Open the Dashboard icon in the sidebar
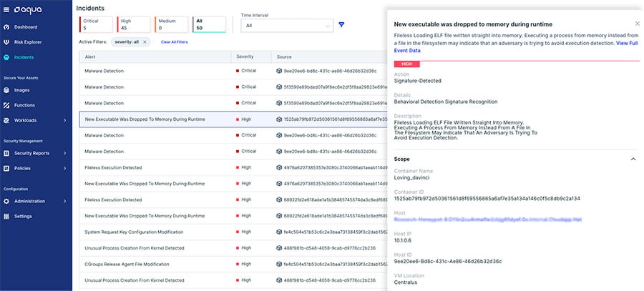644x291 pixels. (x=7, y=26)
